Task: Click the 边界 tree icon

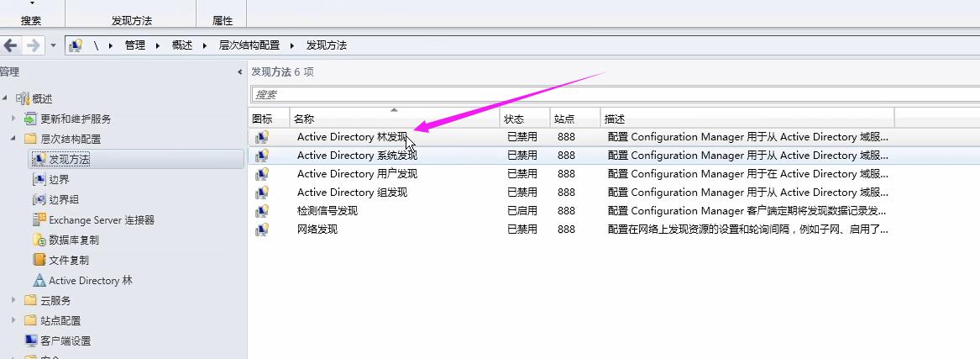Action: click(x=39, y=180)
